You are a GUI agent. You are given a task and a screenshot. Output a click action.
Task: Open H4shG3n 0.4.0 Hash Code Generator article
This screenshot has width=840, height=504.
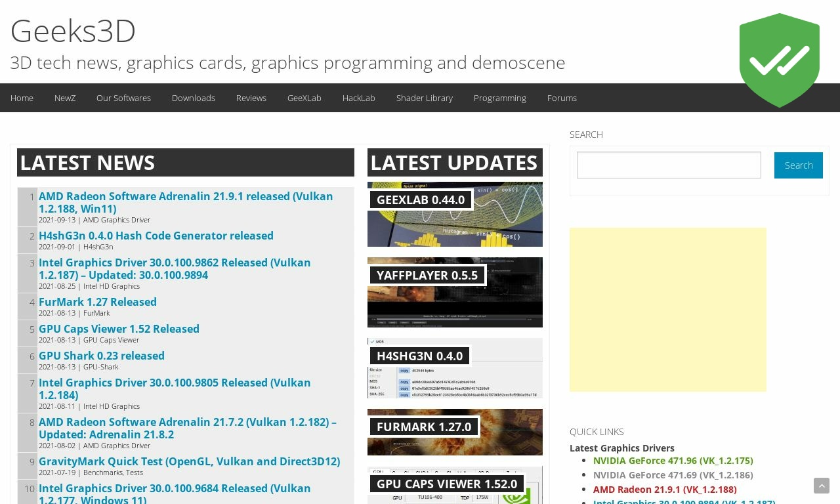point(156,236)
